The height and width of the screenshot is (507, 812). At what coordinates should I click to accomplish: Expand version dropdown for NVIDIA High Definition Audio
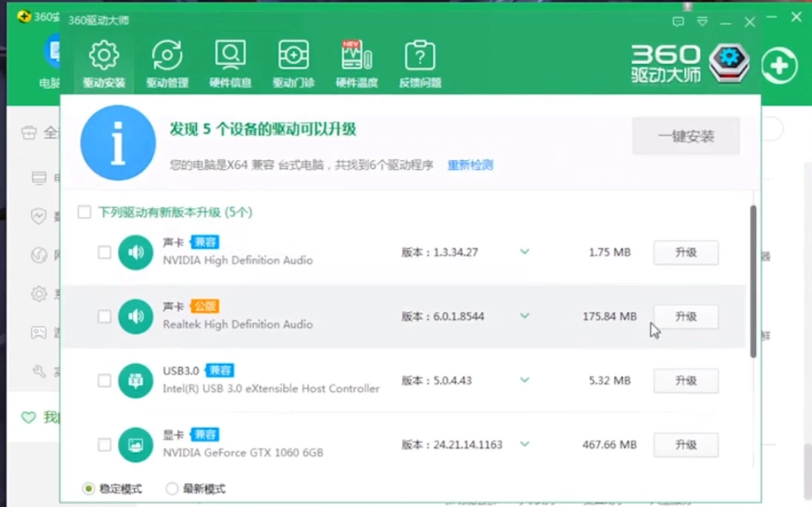click(x=524, y=252)
